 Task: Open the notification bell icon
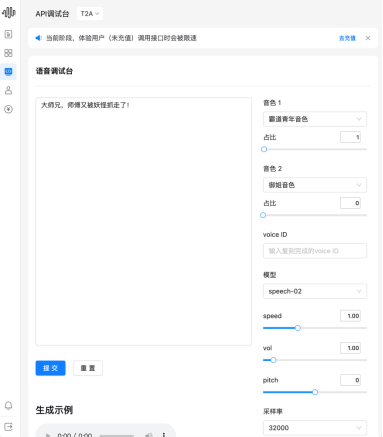click(8, 405)
